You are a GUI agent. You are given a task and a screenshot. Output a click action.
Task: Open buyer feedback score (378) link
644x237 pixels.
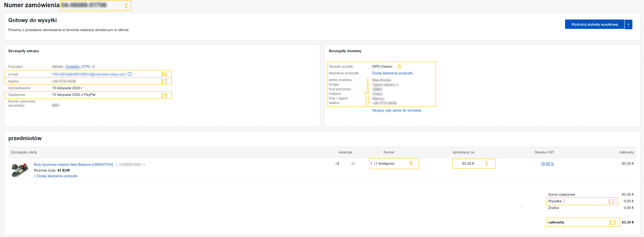pyautogui.click(x=86, y=66)
